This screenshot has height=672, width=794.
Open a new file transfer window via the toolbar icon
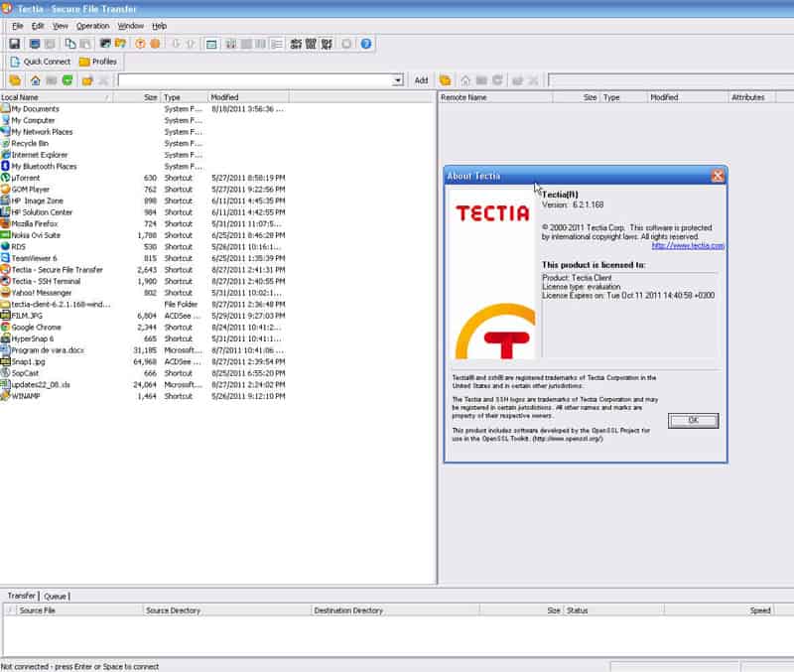[120, 44]
